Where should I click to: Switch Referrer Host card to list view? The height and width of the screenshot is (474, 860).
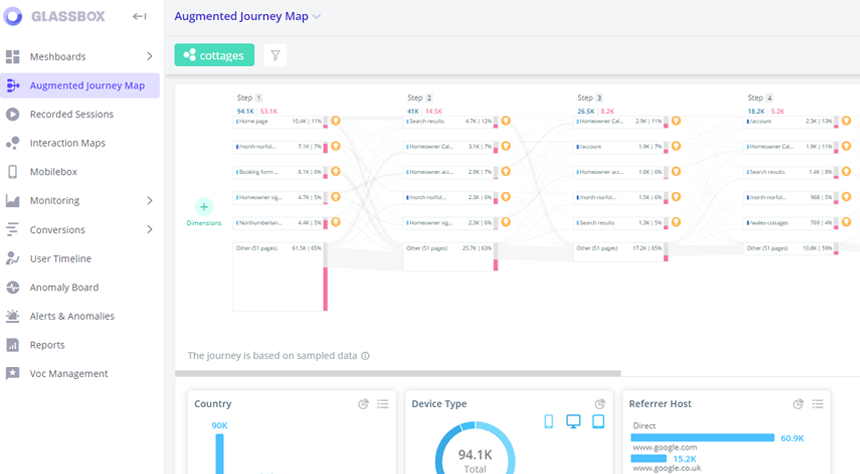pyautogui.click(x=817, y=404)
